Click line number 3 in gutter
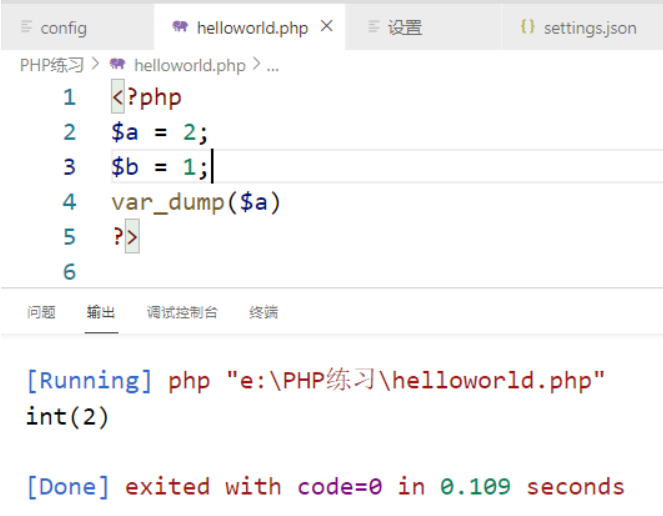 69,167
